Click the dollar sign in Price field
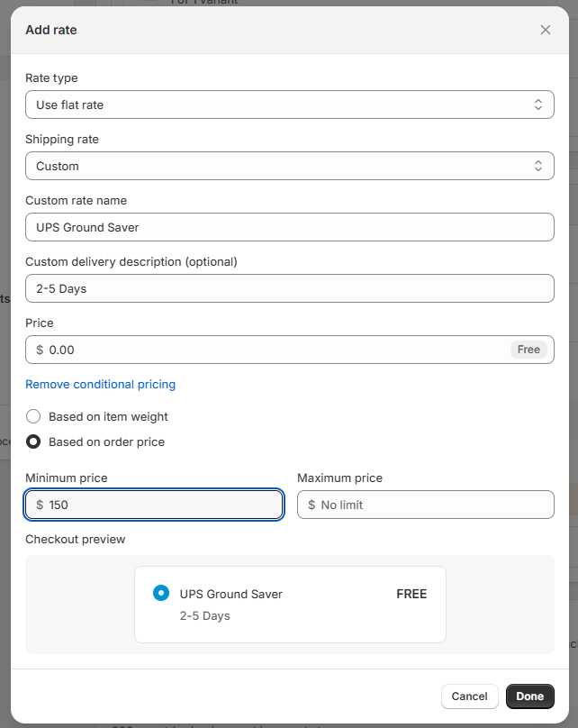The width and height of the screenshot is (578, 728). 40,350
